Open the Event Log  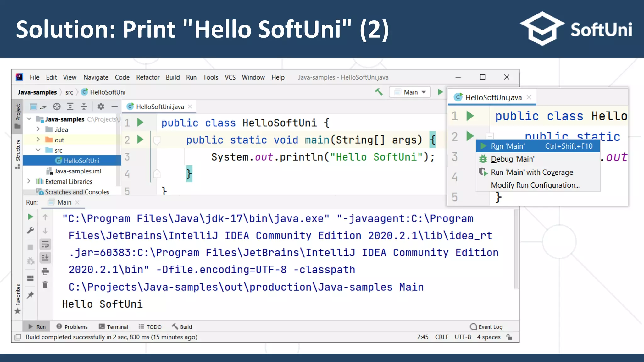[x=486, y=327]
